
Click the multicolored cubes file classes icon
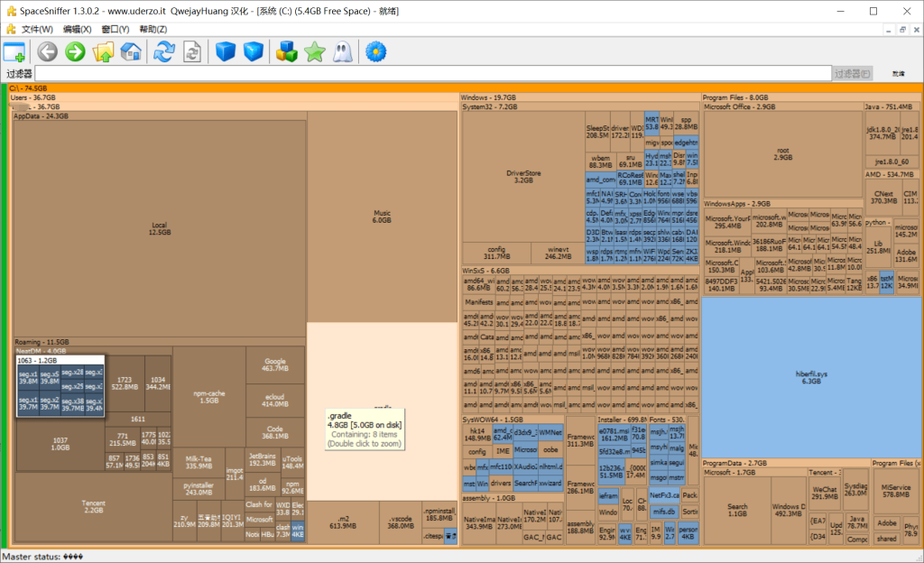click(x=286, y=52)
